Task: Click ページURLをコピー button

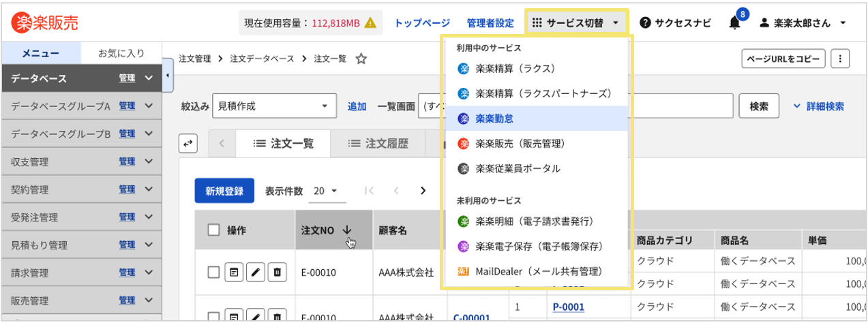Action: pyautogui.click(x=783, y=59)
